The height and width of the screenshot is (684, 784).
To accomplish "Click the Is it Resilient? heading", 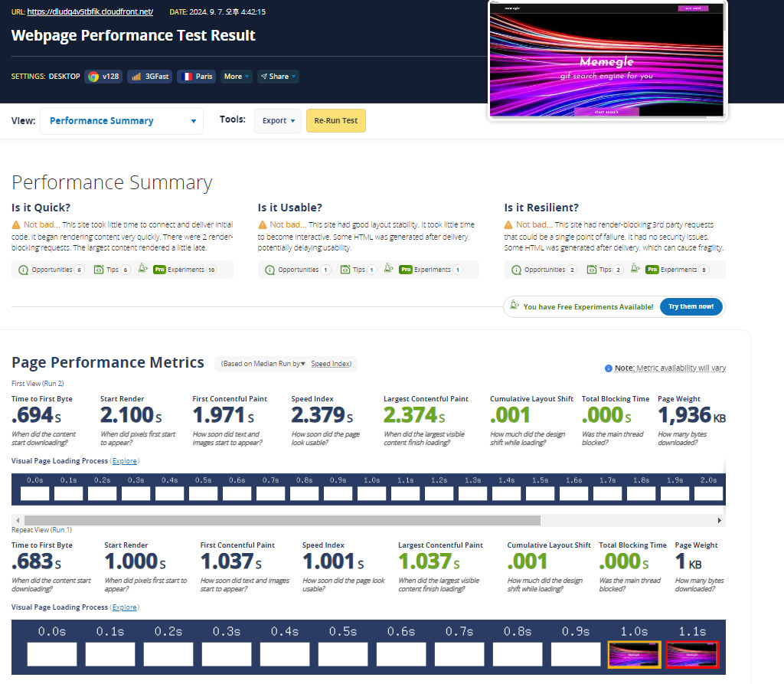I will 541,208.
